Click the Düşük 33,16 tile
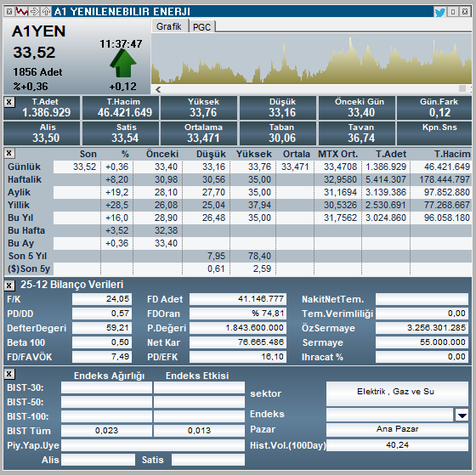476x475 pixels. [278, 108]
